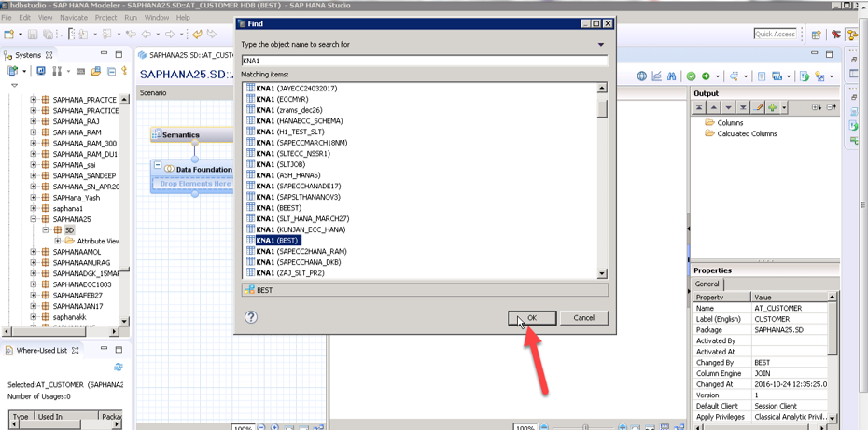Open the File menu
This screenshot has width=868, height=430.
click(x=7, y=17)
